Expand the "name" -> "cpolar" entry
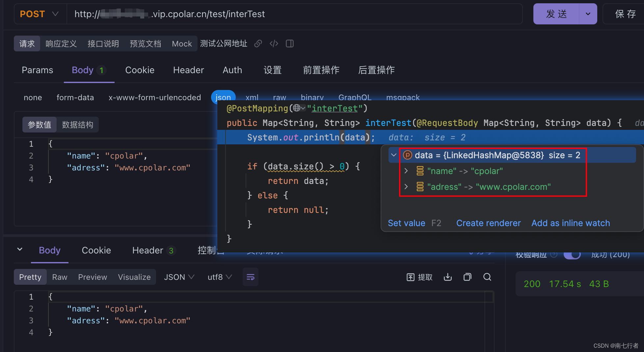This screenshot has width=644, height=352. point(406,171)
